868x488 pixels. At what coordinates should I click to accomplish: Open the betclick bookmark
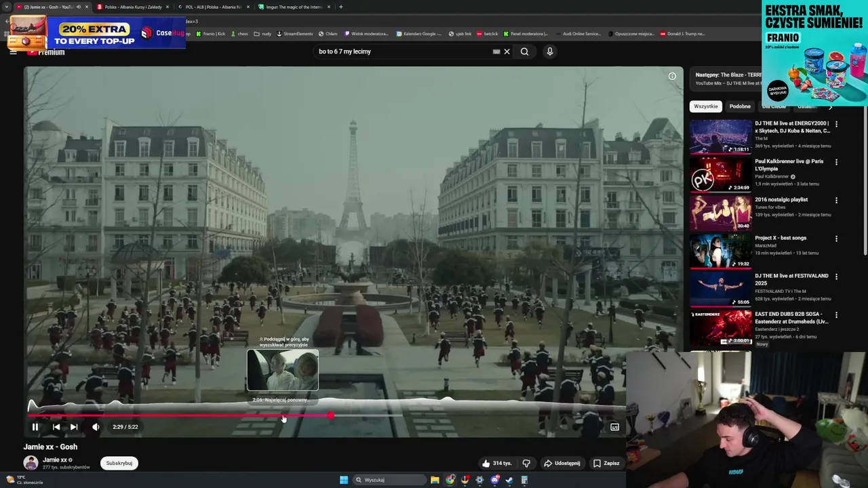[488, 33]
